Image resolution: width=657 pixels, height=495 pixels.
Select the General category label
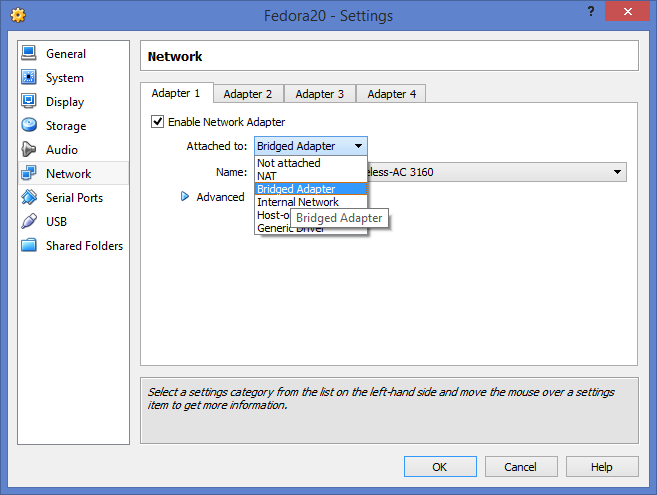(66, 54)
